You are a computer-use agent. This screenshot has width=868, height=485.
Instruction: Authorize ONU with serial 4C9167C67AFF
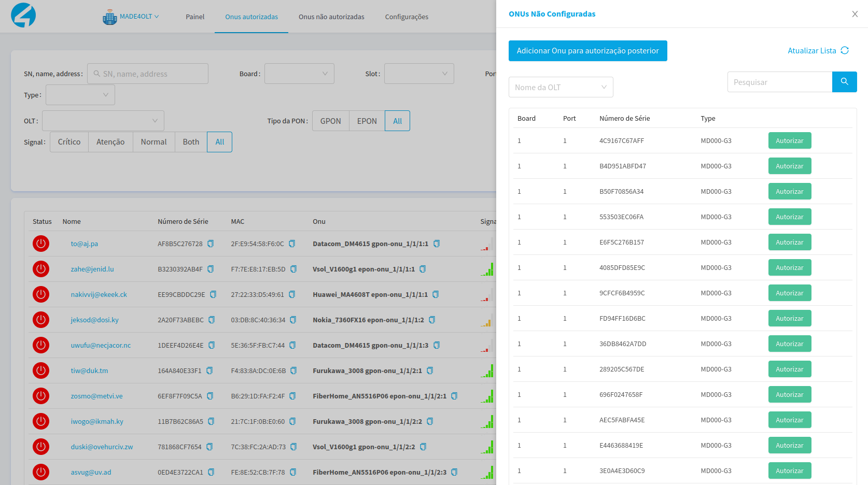pyautogui.click(x=789, y=140)
